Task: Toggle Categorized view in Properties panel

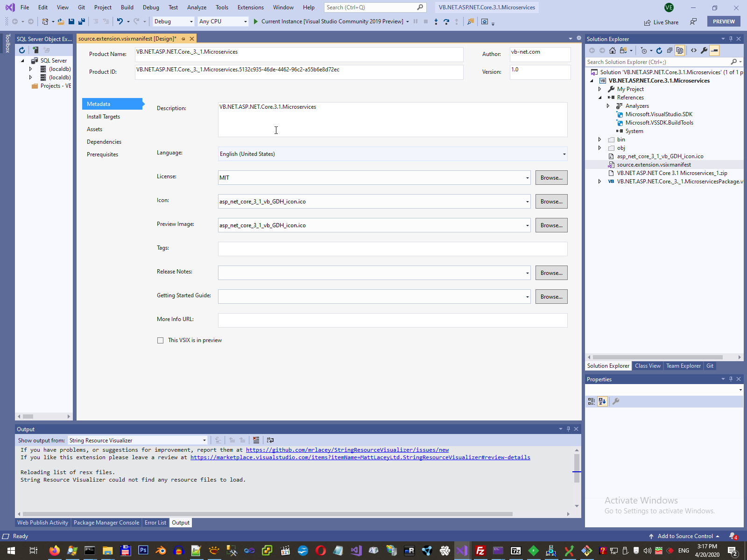Action: (x=592, y=401)
